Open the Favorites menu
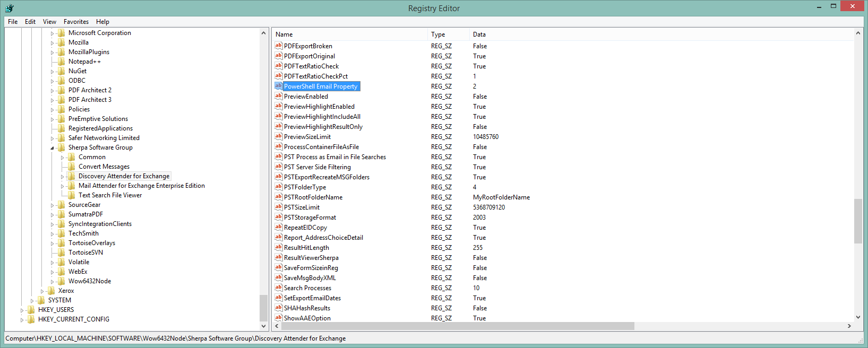The height and width of the screenshot is (348, 868). coord(76,22)
